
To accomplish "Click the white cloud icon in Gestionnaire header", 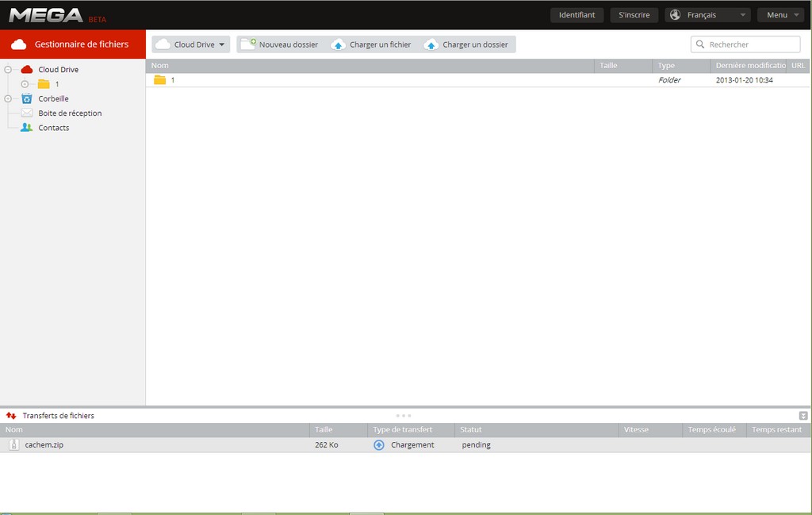I will pyautogui.click(x=19, y=44).
